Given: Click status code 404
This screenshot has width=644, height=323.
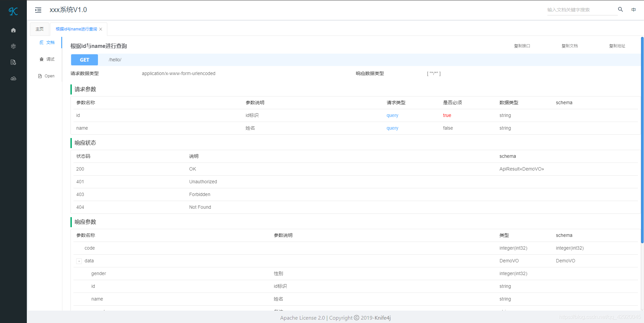Looking at the screenshot, I should [x=80, y=207].
